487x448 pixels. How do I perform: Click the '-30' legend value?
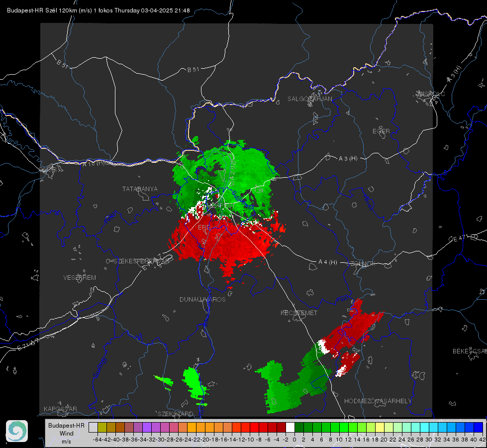coord(160,440)
